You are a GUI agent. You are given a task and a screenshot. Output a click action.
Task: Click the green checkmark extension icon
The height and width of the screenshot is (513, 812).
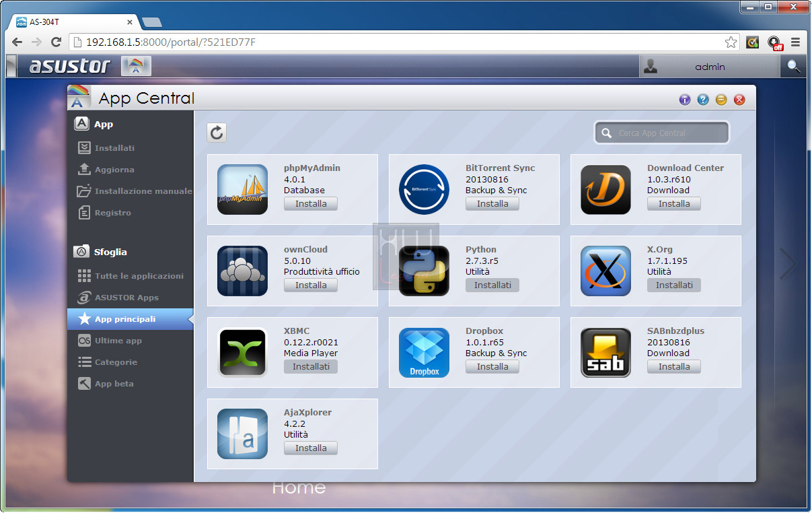pyautogui.click(x=753, y=42)
